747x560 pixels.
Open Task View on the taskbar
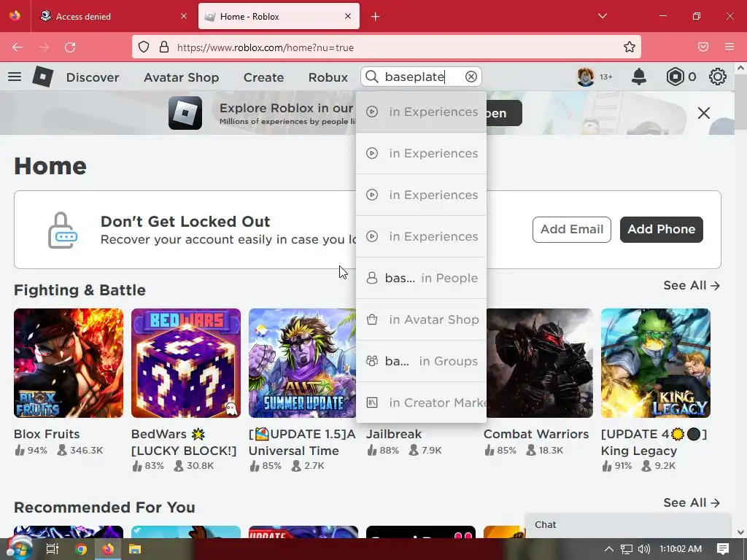point(52,548)
